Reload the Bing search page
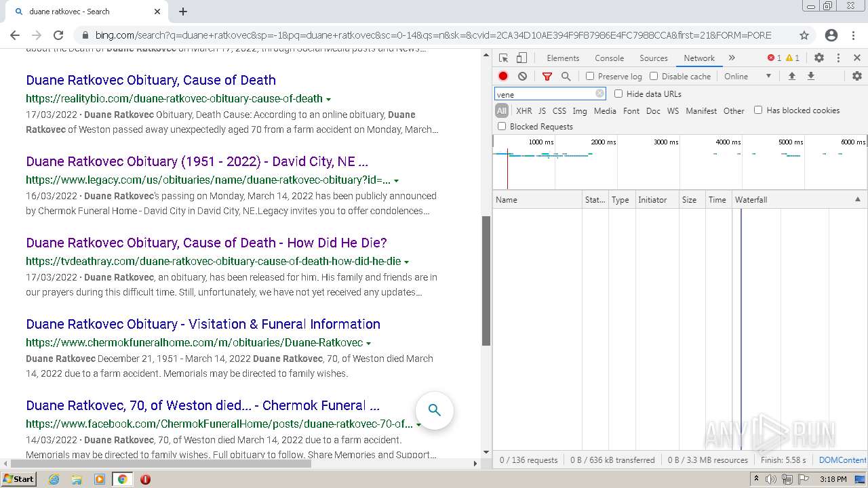 [58, 35]
